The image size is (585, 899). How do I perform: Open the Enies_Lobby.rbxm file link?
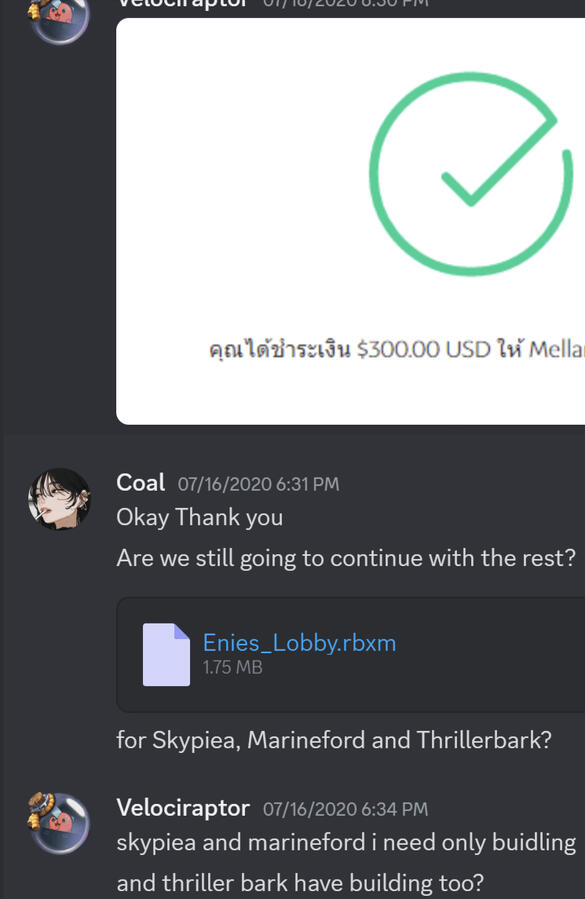pyautogui.click(x=299, y=643)
